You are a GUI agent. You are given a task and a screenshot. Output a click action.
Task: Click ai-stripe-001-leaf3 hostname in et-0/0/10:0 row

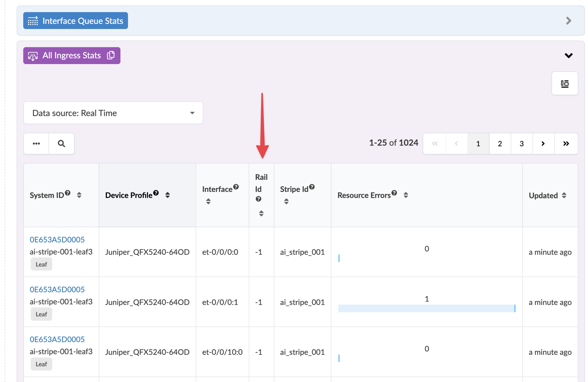(61, 352)
